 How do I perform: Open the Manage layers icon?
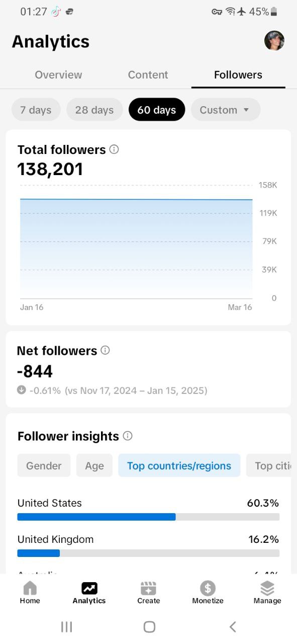[267, 588]
